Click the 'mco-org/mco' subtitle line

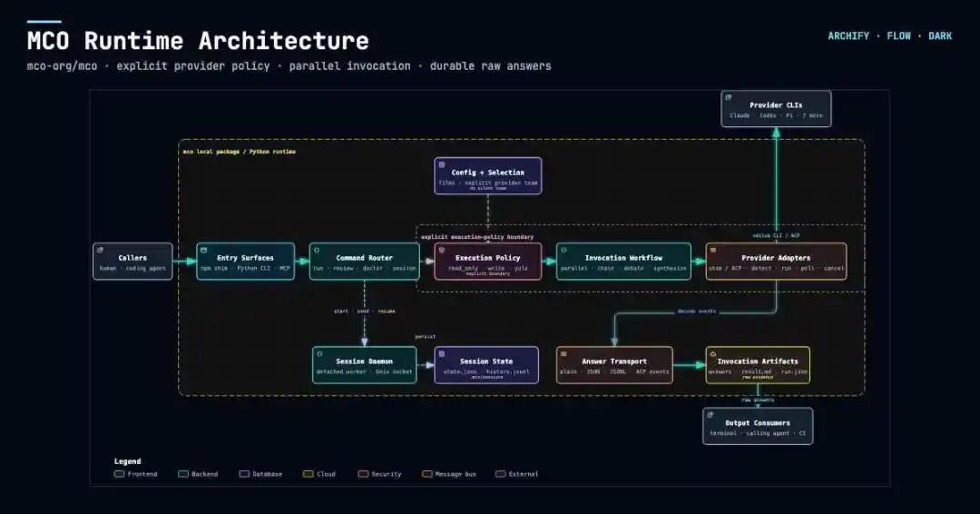pyautogui.click(x=289, y=66)
